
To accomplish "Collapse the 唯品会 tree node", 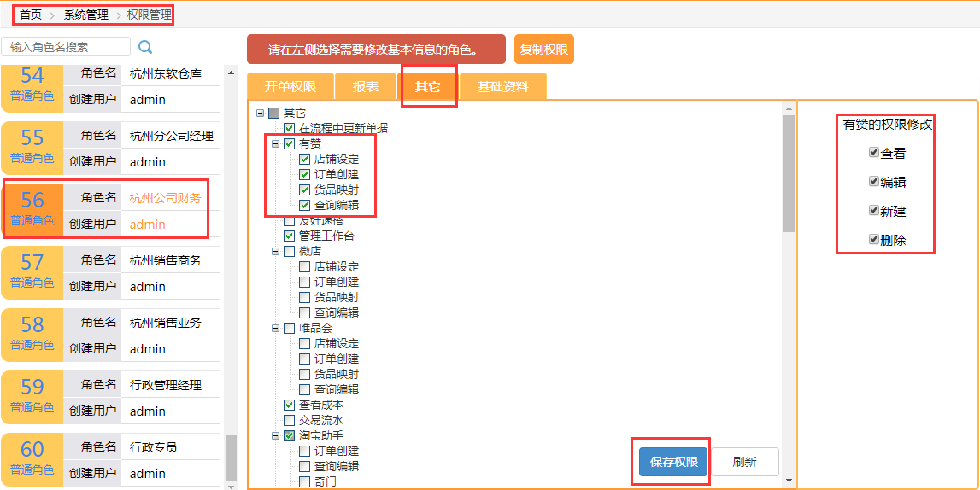I will tap(276, 328).
